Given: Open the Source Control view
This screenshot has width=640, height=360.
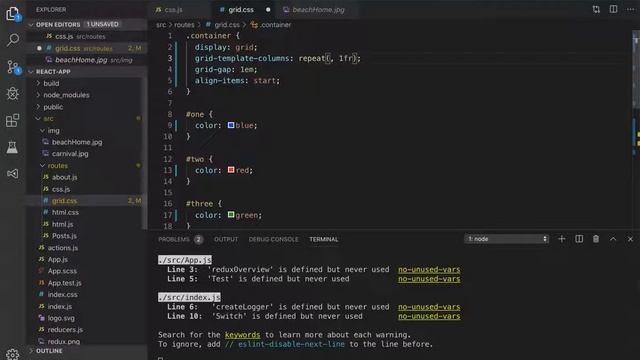Looking at the screenshot, I should coord(13,67).
